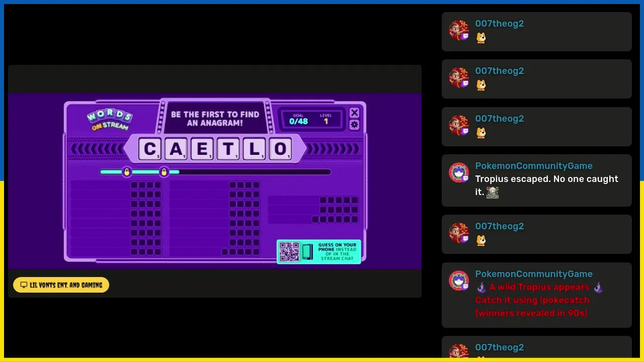Open game settings gear icon
The image size is (644, 362).
coord(354,125)
